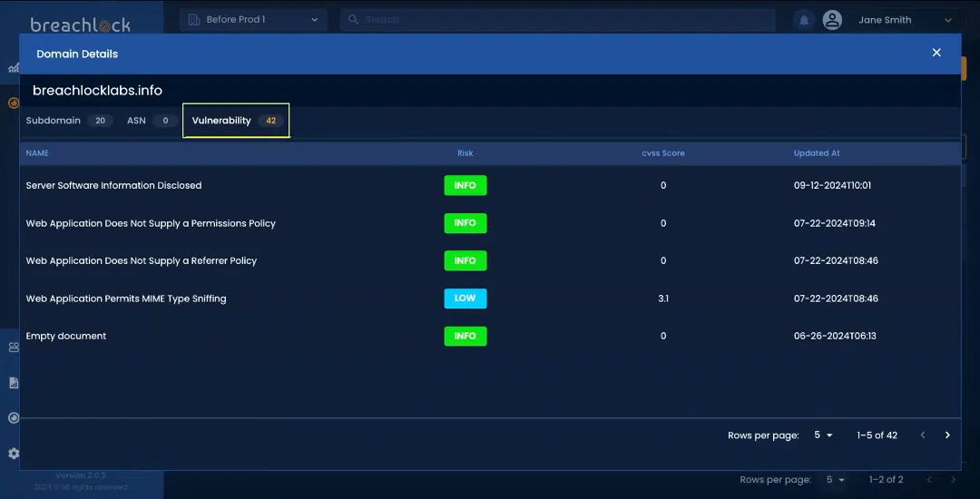Click the users icon in sidebar

tap(13, 347)
